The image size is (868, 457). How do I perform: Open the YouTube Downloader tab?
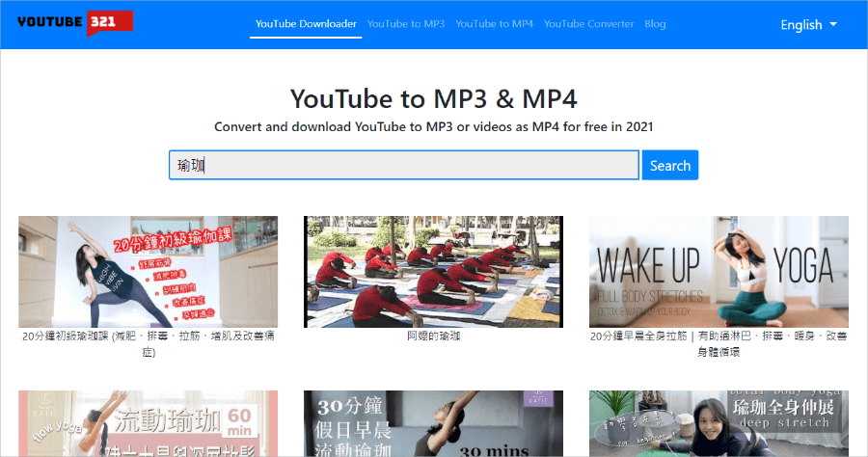[x=306, y=24]
